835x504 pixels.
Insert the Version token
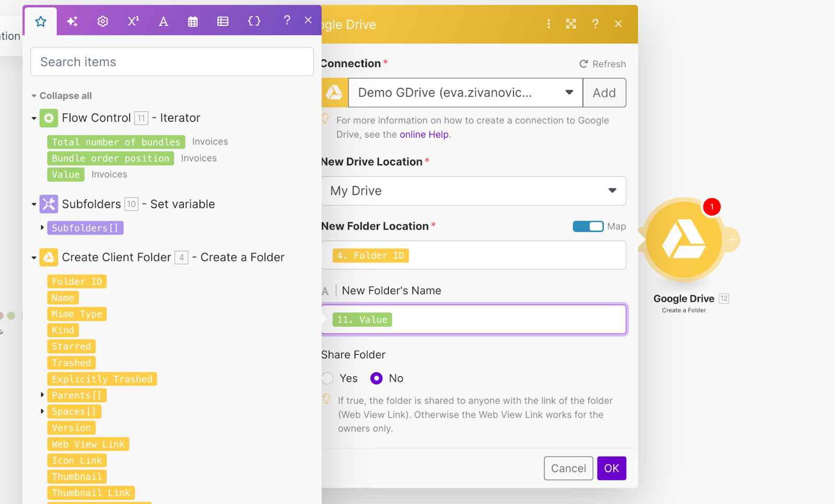tap(71, 428)
